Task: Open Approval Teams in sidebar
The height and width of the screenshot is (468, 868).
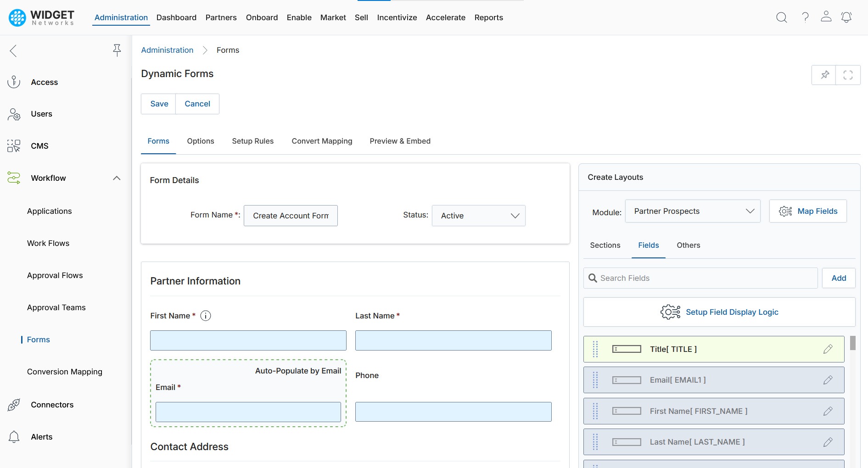Action: click(56, 307)
